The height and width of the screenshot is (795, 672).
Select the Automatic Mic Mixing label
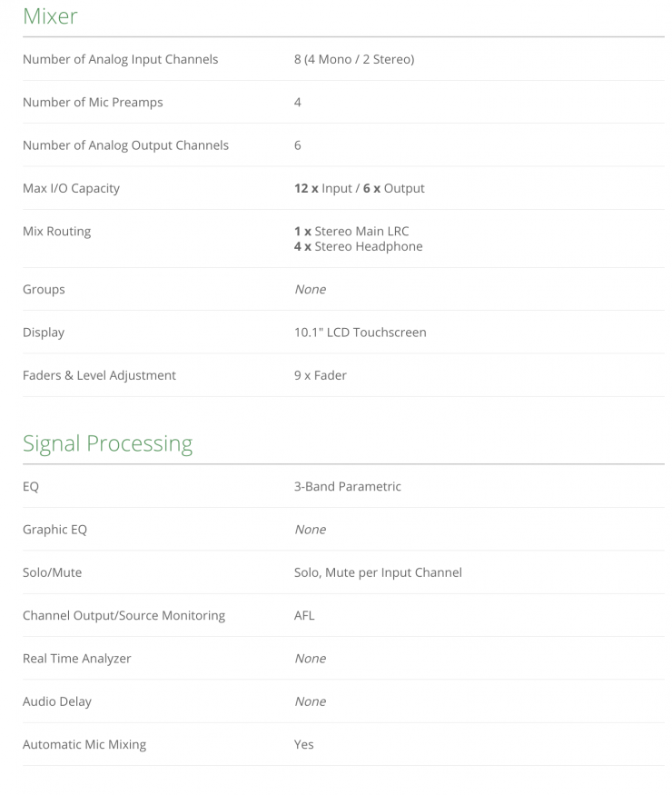point(84,745)
